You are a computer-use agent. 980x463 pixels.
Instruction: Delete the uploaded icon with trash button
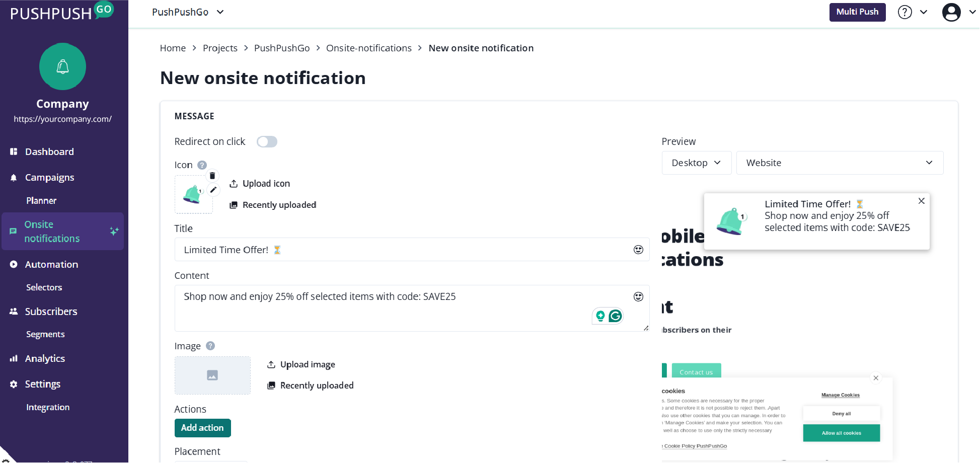click(212, 176)
